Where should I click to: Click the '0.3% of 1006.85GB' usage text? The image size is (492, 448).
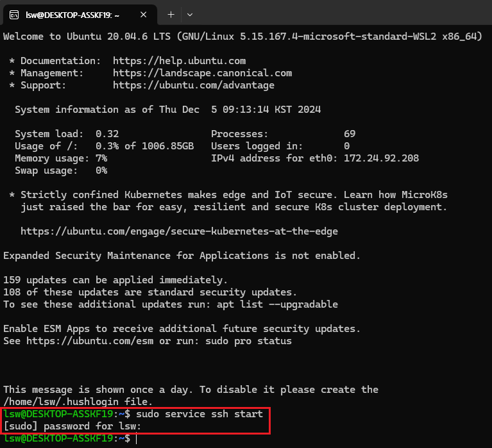(145, 146)
